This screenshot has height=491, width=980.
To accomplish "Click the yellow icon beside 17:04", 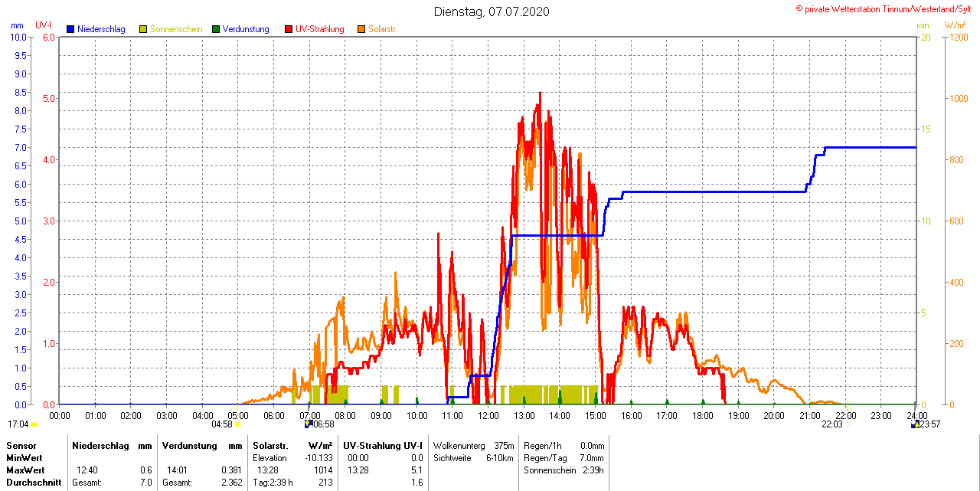I will (x=34, y=424).
